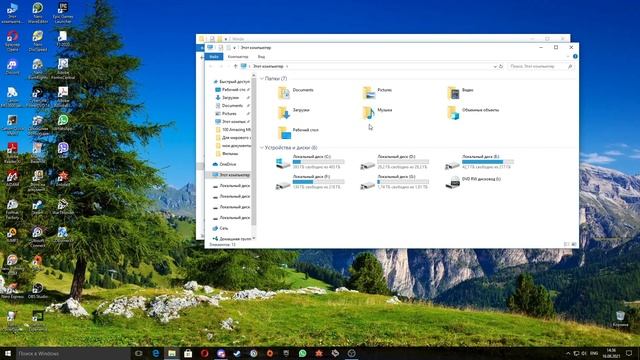
Task: Select Viber desktop shortcut
Action: [x=63, y=150]
